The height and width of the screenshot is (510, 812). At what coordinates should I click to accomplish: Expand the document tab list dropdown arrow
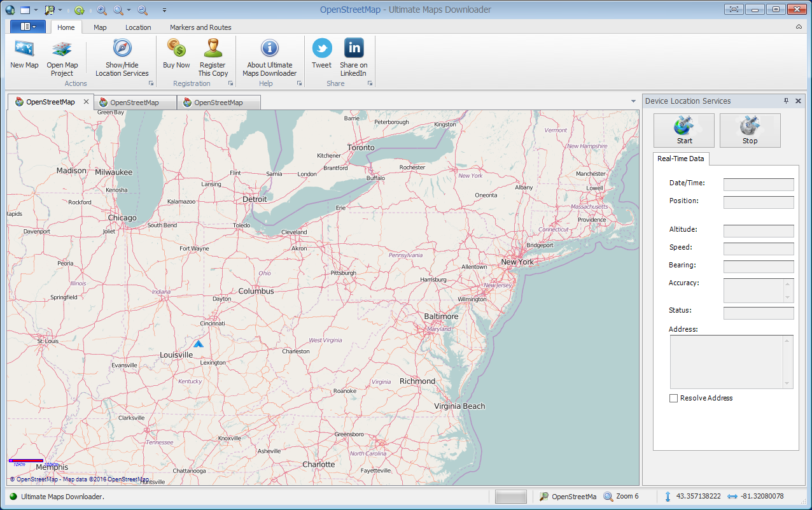[x=633, y=102]
